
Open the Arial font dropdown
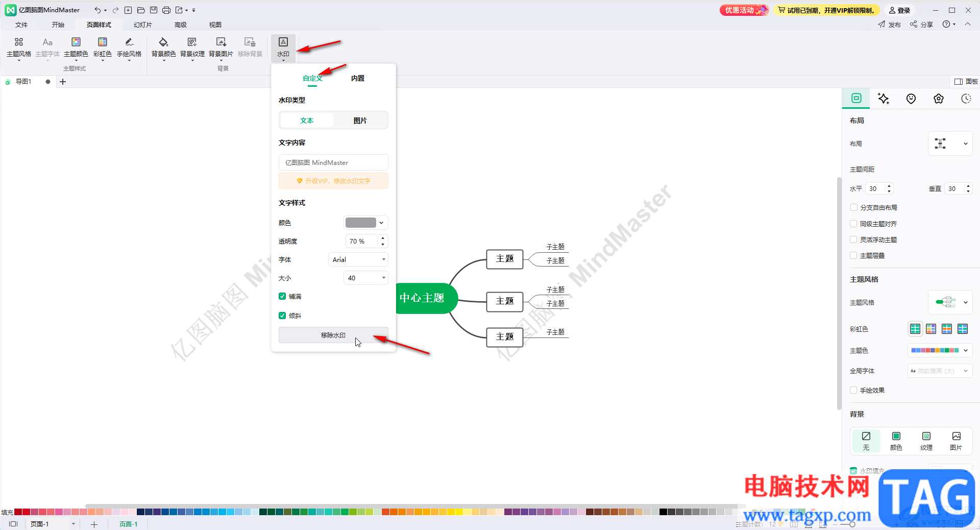[x=358, y=259]
